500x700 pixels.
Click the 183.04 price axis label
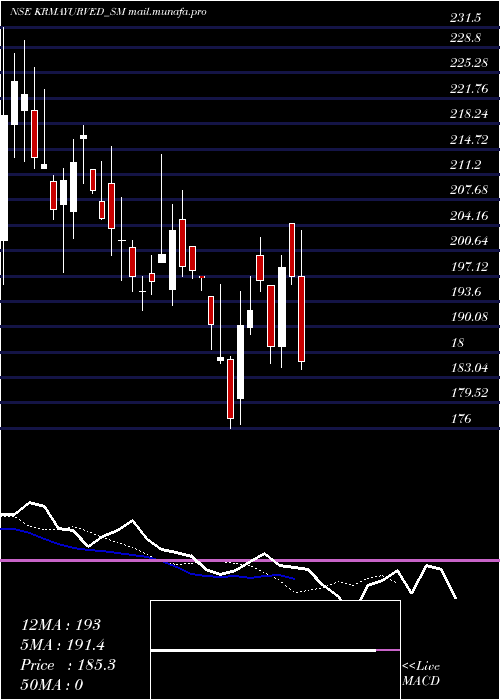pyautogui.click(x=469, y=368)
